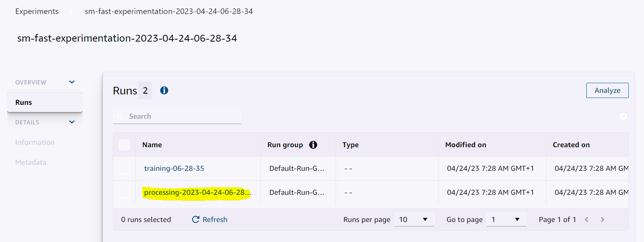Open the Go to page dropdown
The width and height of the screenshot is (644, 242).
click(507, 219)
